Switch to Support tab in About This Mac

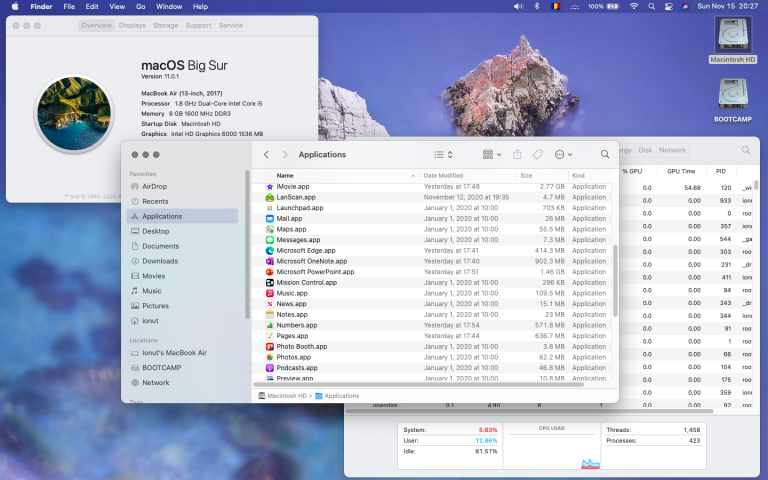tap(198, 25)
